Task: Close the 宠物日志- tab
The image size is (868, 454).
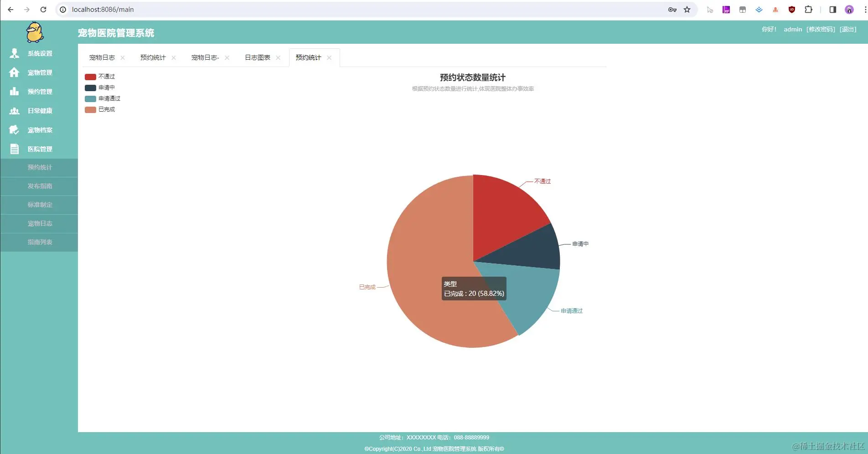Action: click(x=227, y=58)
